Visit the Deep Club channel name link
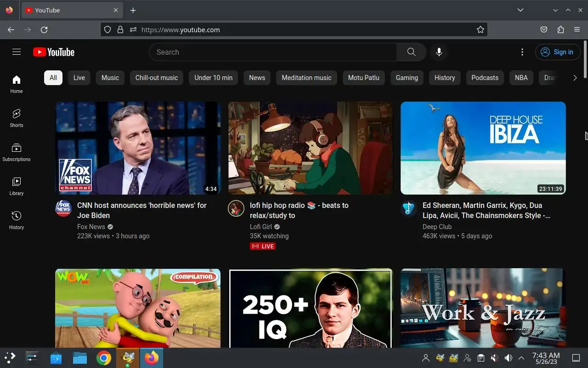 [x=437, y=227]
